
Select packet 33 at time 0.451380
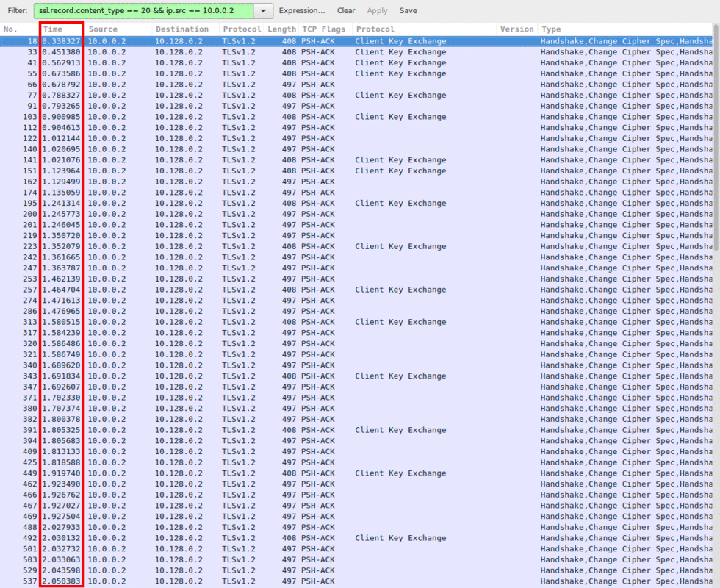tap(356, 52)
